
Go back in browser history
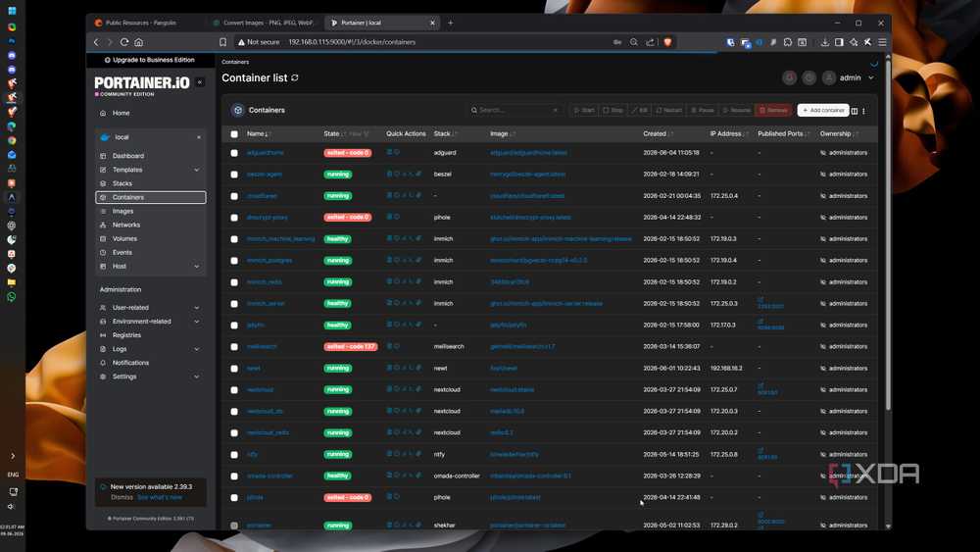coord(96,42)
